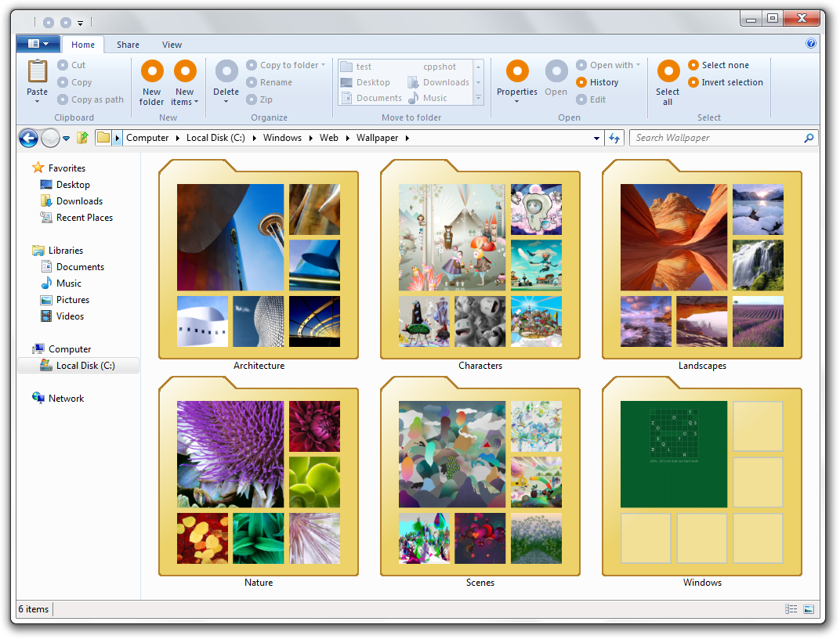Open the View ribbon tab
840x639 pixels.
pyautogui.click(x=172, y=45)
